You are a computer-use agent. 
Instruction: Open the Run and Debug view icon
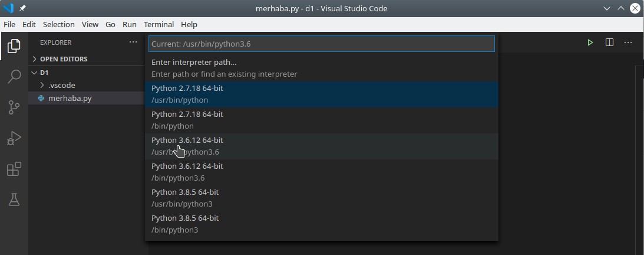click(14, 138)
